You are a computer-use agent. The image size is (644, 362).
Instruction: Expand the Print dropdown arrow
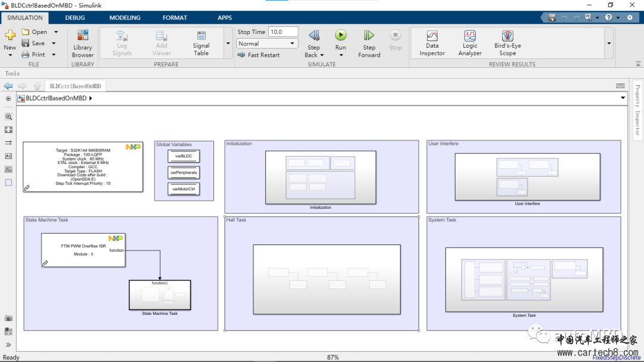[x=54, y=54]
